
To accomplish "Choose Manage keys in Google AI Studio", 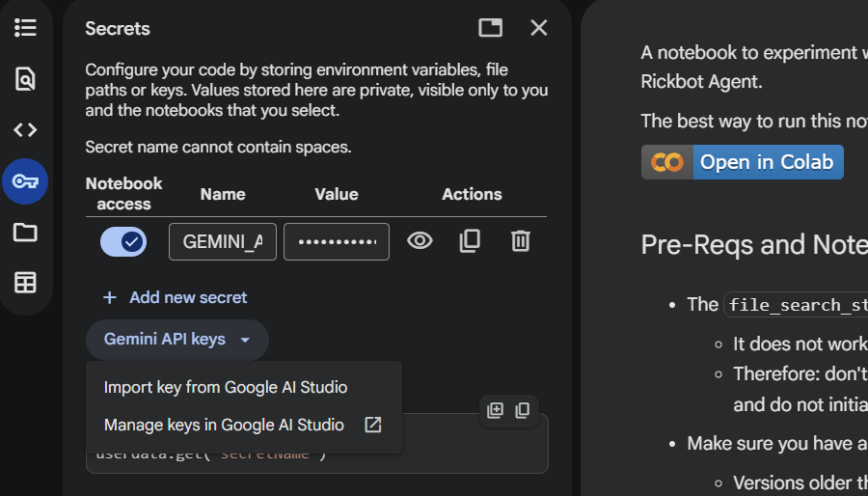I will click(244, 426).
